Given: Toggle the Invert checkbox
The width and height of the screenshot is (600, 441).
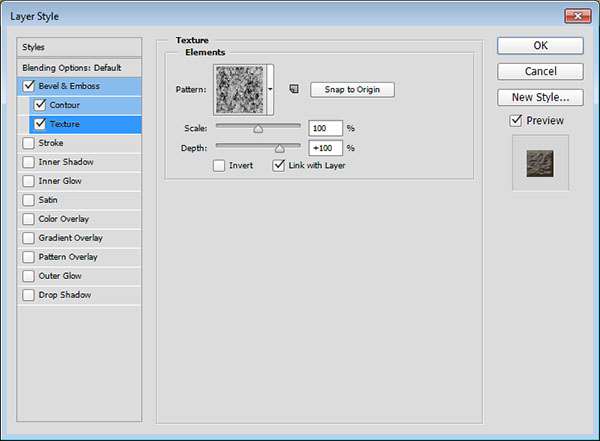Looking at the screenshot, I should [x=219, y=165].
